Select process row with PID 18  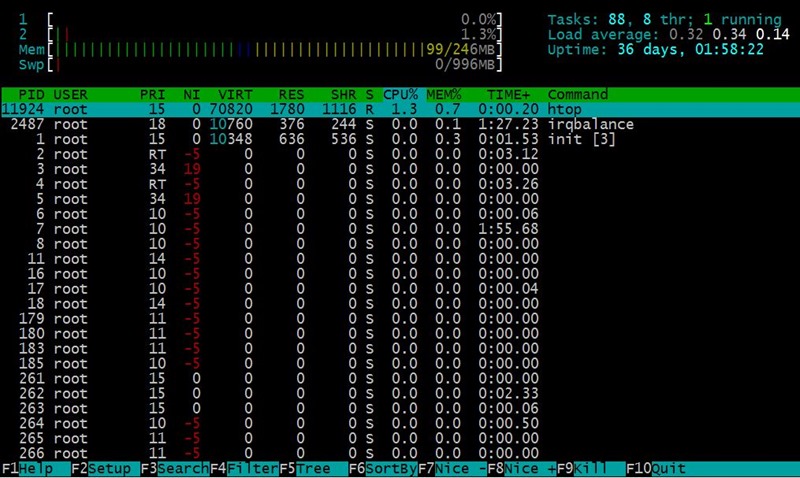click(x=400, y=304)
